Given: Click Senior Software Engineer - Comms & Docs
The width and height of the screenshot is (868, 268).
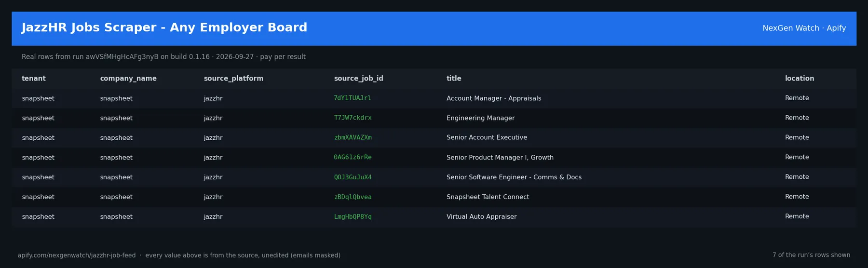Looking at the screenshot, I should point(514,177).
